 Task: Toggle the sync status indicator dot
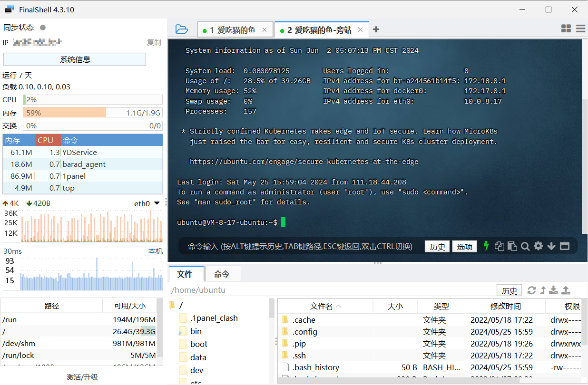click(x=43, y=28)
